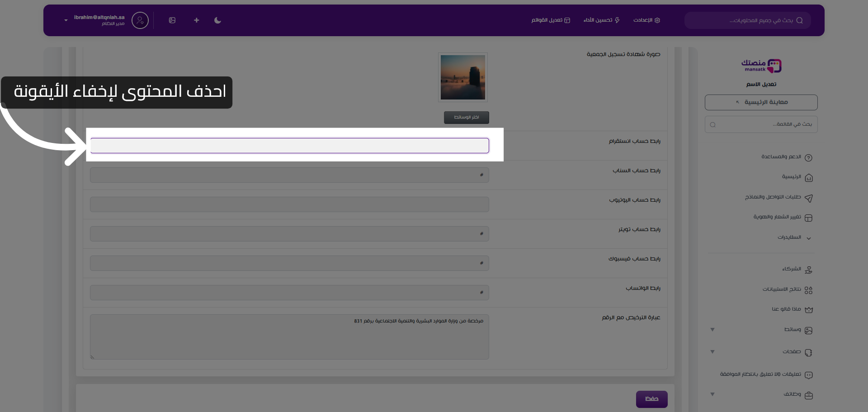Select the الرئيسية home icon in sidebar

[x=809, y=177]
